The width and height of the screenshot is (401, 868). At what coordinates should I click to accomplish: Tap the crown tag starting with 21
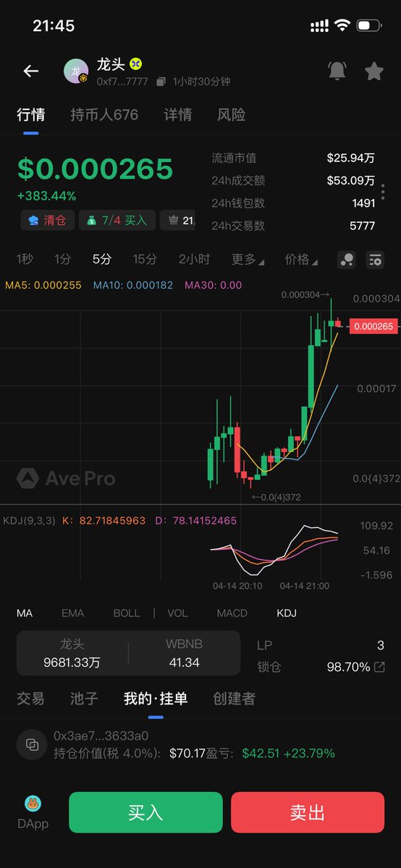click(x=177, y=220)
